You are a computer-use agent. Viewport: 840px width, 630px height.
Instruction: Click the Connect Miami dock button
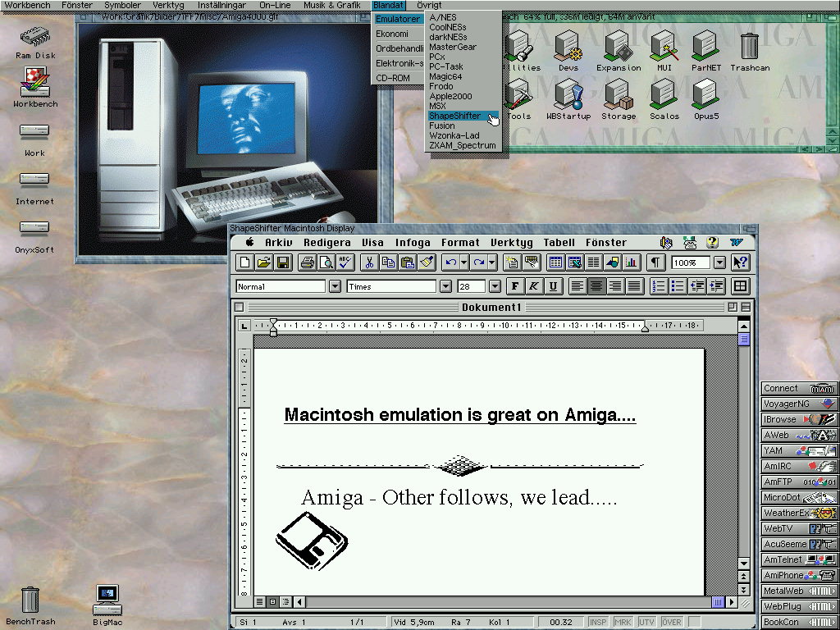tap(799, 388)
